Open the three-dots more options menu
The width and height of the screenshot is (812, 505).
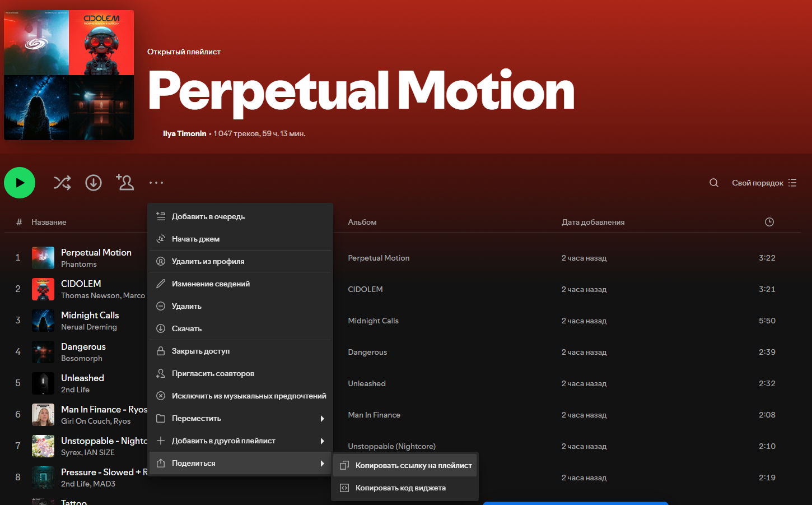156,183
